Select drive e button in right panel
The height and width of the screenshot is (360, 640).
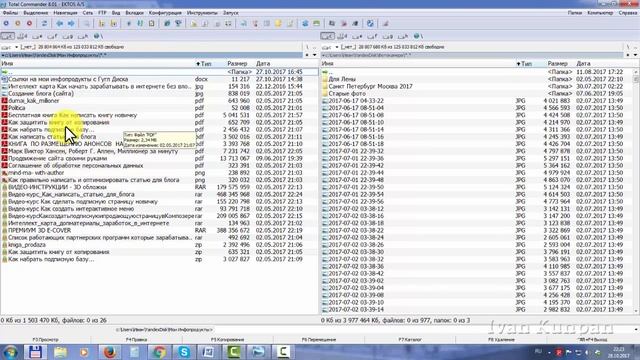[358, 36]
